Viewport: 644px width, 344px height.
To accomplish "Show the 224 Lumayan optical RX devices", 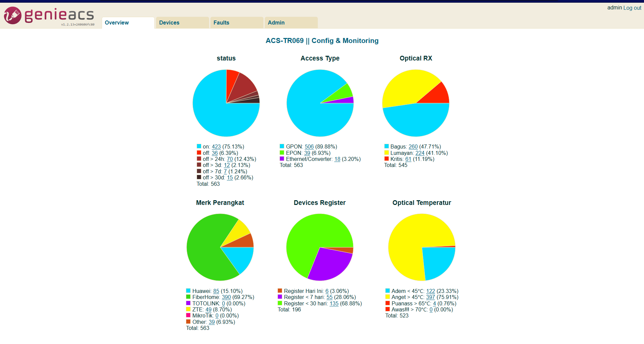I will [420, 153].
